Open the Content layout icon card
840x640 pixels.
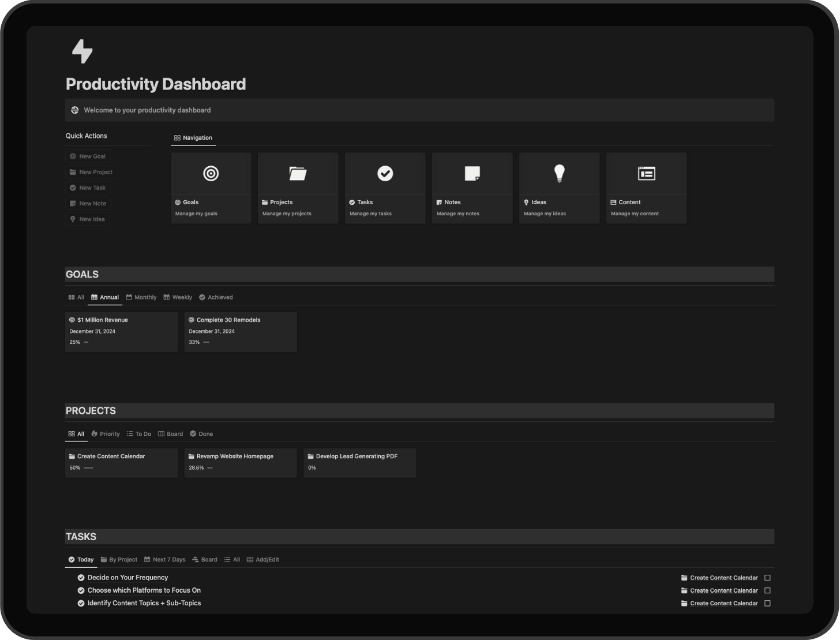[x=646, y=174]
